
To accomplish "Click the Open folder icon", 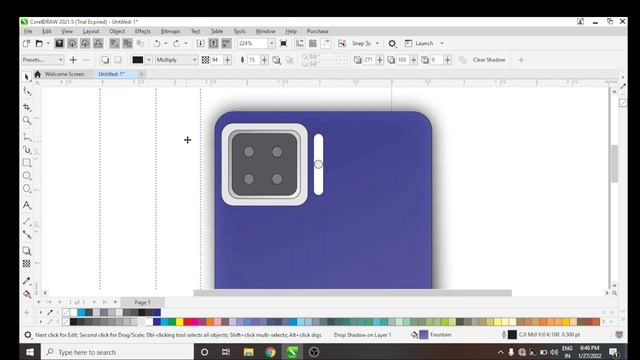I will 39,43.
